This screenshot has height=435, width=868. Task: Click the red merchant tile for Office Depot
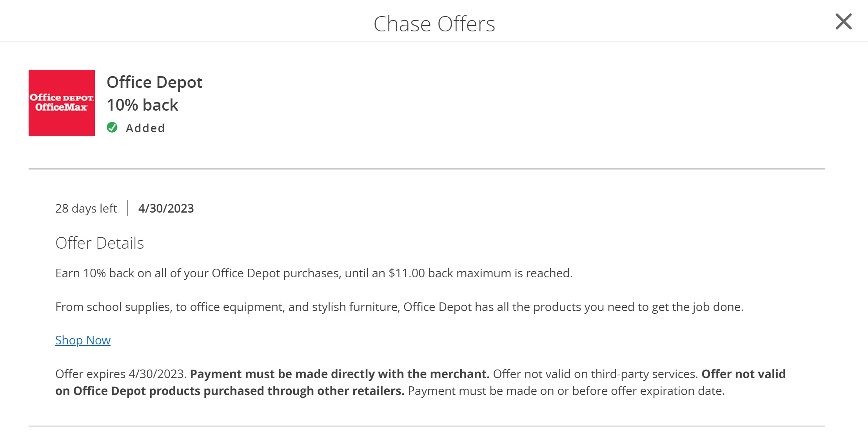pos(62,103)
